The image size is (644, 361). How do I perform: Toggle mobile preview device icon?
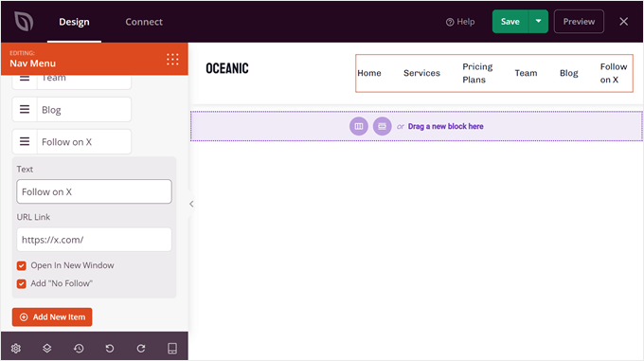pyautogui.click(x=172, y=349)
